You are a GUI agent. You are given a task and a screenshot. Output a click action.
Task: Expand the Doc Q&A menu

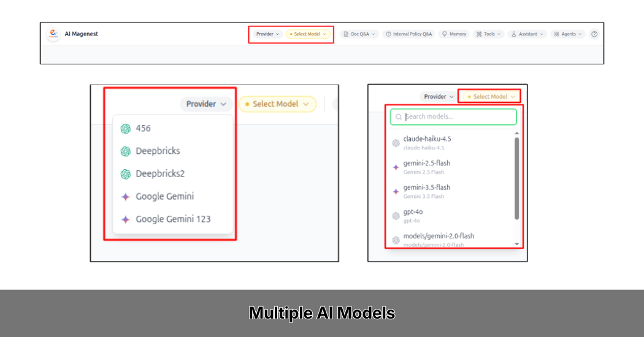pos(360,34)
